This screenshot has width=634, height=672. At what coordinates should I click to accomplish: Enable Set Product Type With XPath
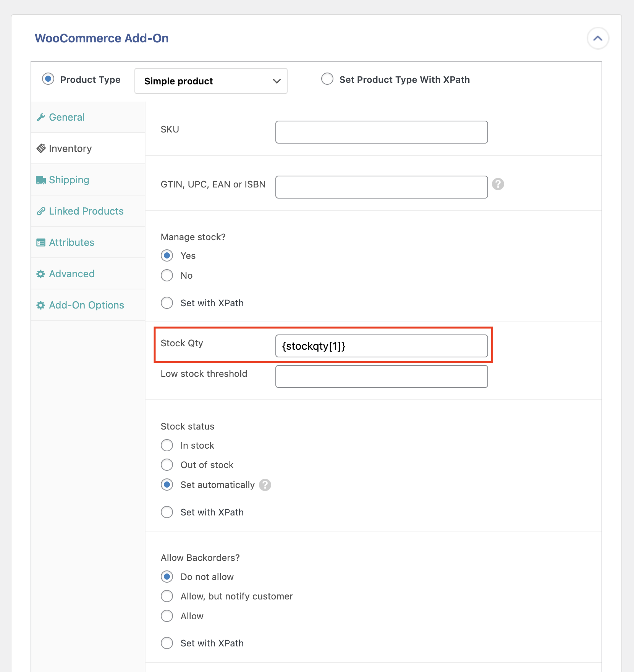(327, 79)
